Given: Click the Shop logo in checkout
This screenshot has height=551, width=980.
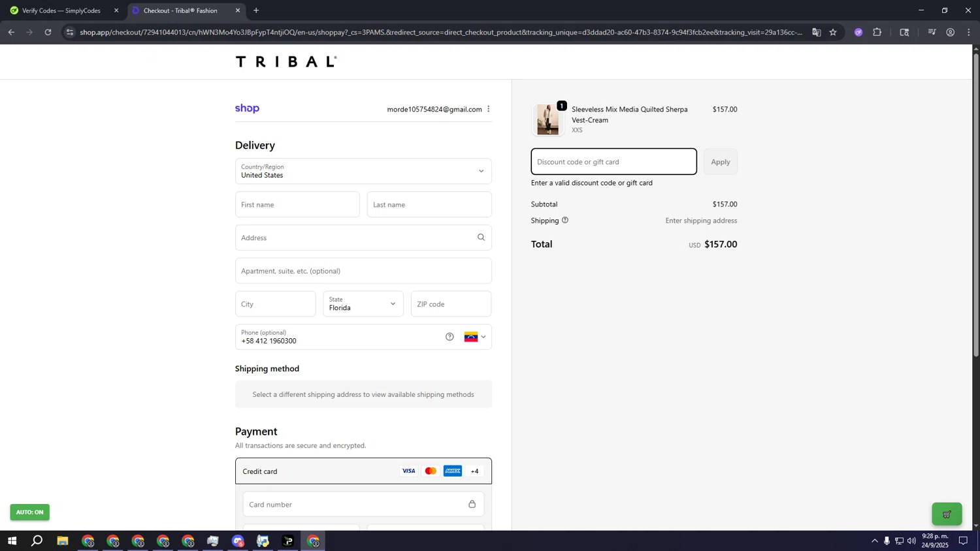Looking at the screenshot, I should pos(247,108).
